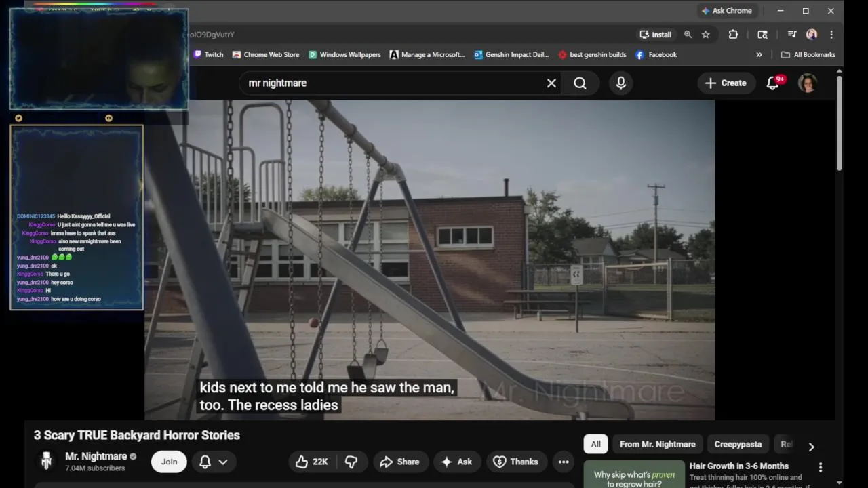Open the Hair Growth ad thumbnail

[635, 474]
